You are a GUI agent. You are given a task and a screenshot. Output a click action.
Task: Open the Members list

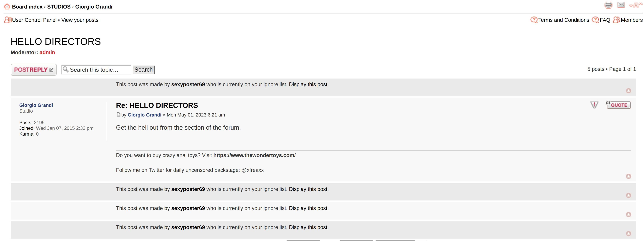tap(631, 20)
